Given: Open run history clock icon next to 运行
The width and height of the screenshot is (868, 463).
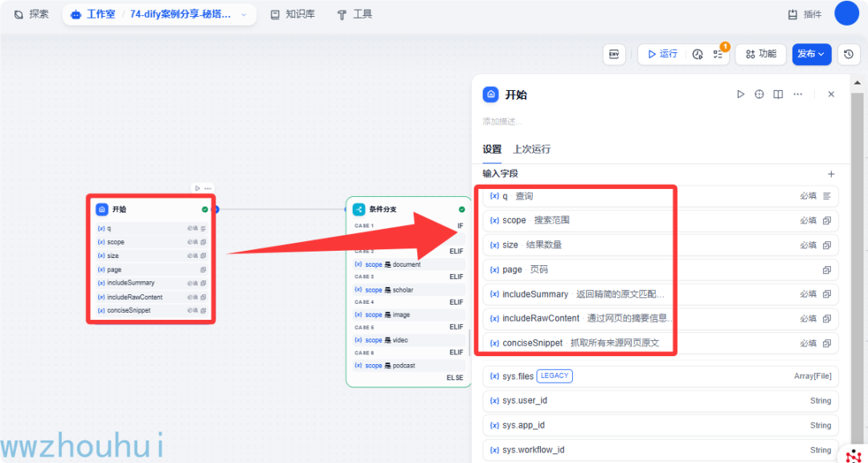Looking at the screenshot, I should [698, 55].
